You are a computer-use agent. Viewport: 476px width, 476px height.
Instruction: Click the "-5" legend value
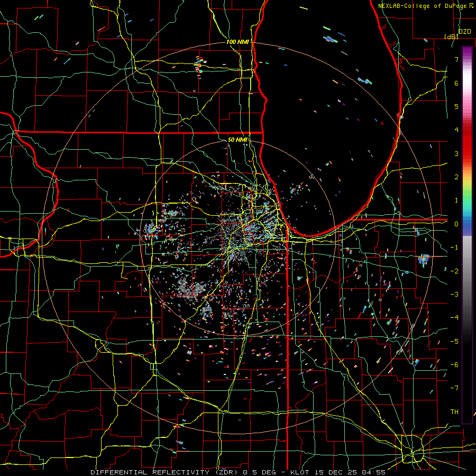coord(454,342)
